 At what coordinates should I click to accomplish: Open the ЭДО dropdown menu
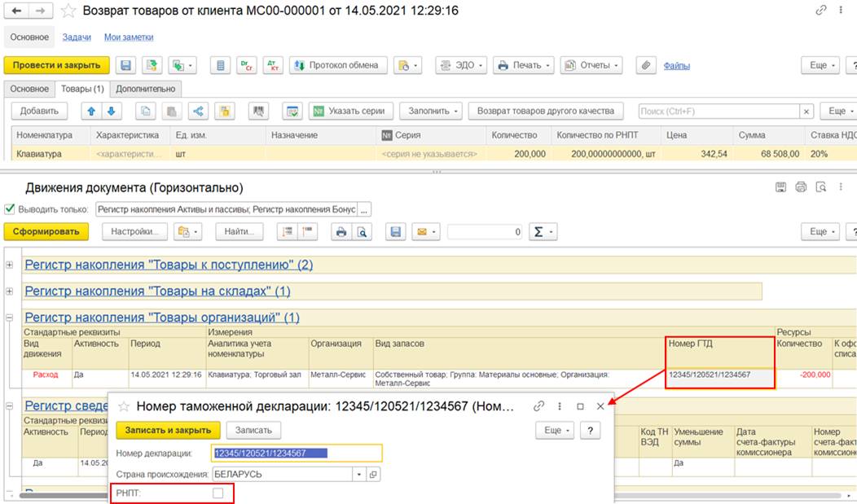click(x=461, y=65)
